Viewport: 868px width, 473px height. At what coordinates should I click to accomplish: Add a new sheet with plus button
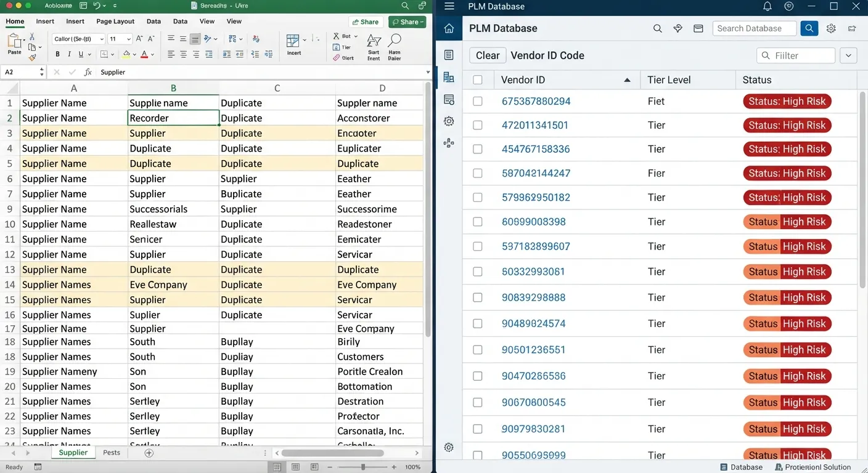[149, 453]
